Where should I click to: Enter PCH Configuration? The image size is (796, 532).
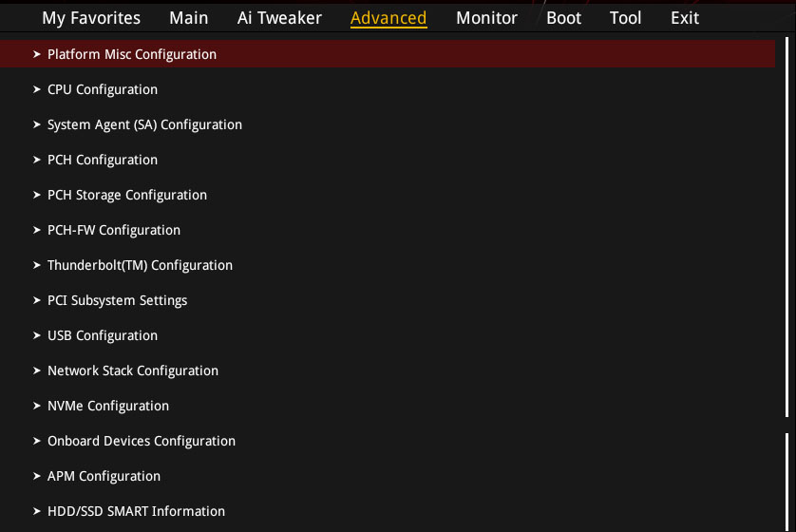point(103,160)
